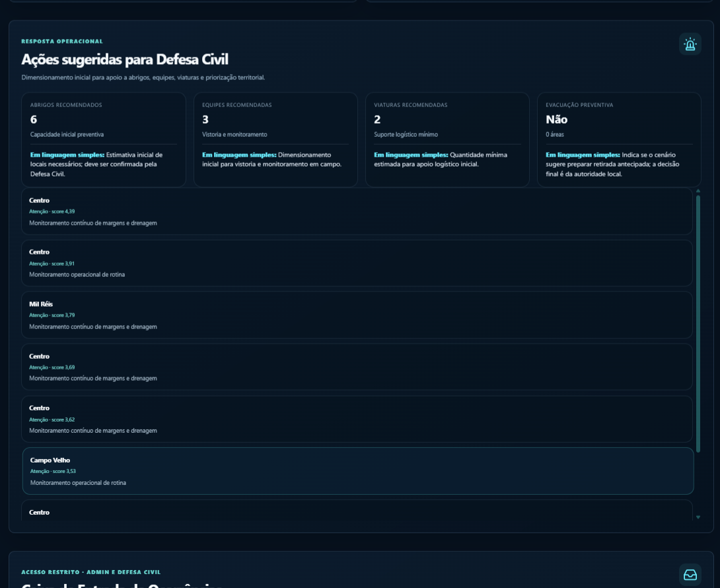This screenshot has width=720, height=588.
Task: Select the Mil Réis row with score 3,79
Action: [357, 315]
